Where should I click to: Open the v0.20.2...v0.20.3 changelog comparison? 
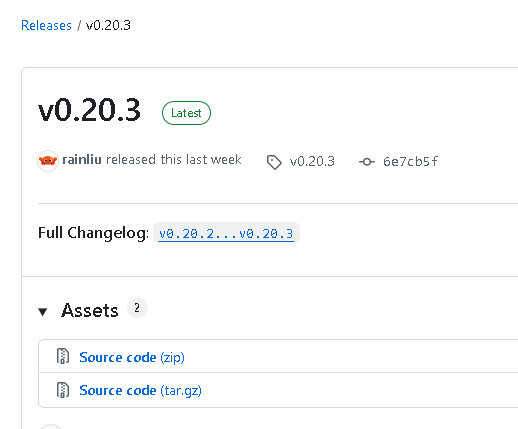pos(226,233)
